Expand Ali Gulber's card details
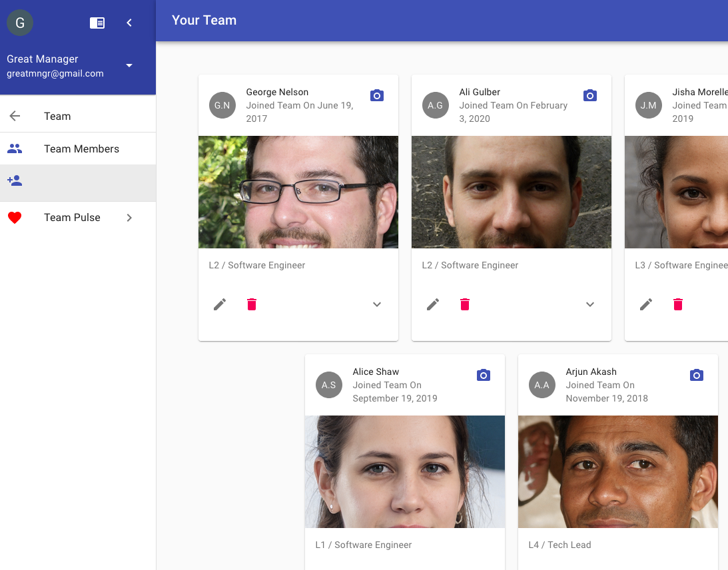728x570 pixels. [x=590, y=304]
